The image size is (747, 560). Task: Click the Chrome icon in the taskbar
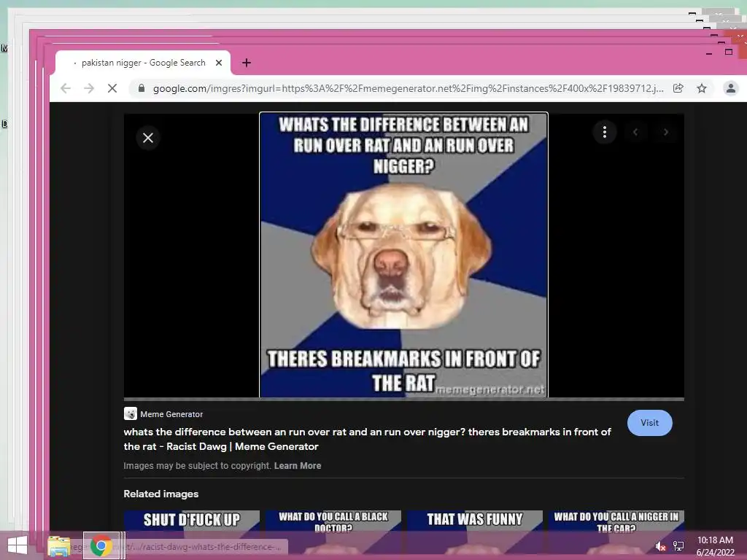click(x=101, y=545)
